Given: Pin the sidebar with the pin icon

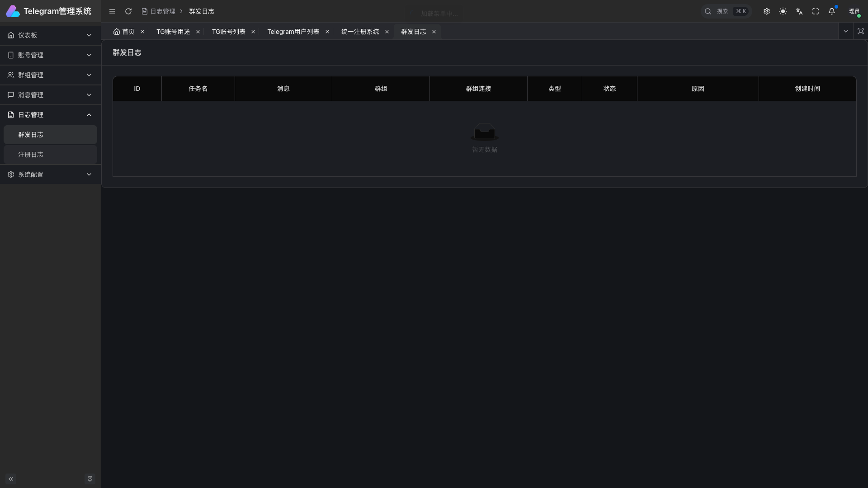Looking at the screenshot, I should point(90,479).
